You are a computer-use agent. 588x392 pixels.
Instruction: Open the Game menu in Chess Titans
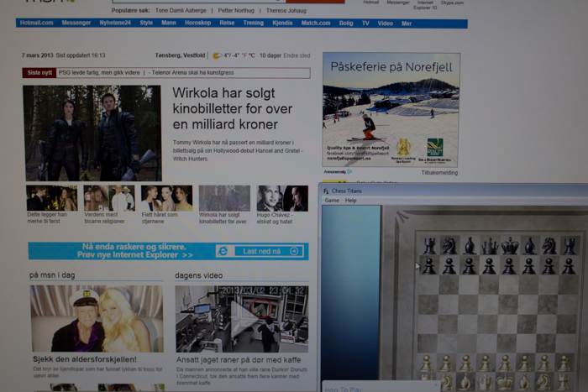[x=332, y=200]
